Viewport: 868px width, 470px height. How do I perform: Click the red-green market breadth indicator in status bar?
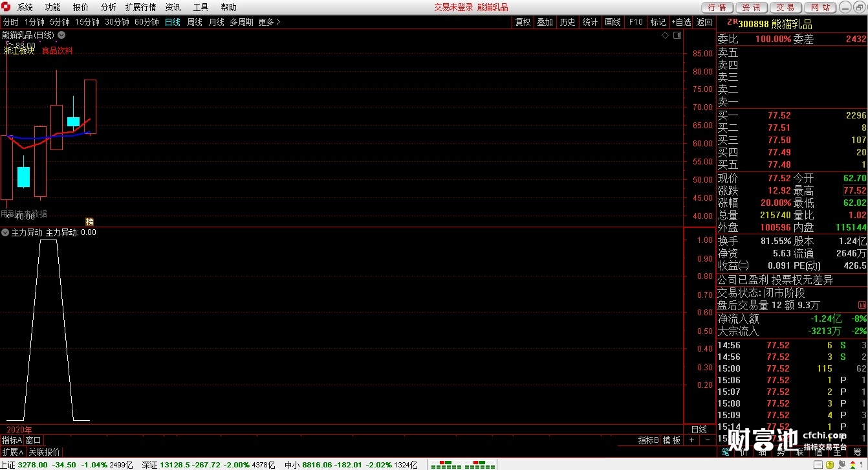pos(462,464)
